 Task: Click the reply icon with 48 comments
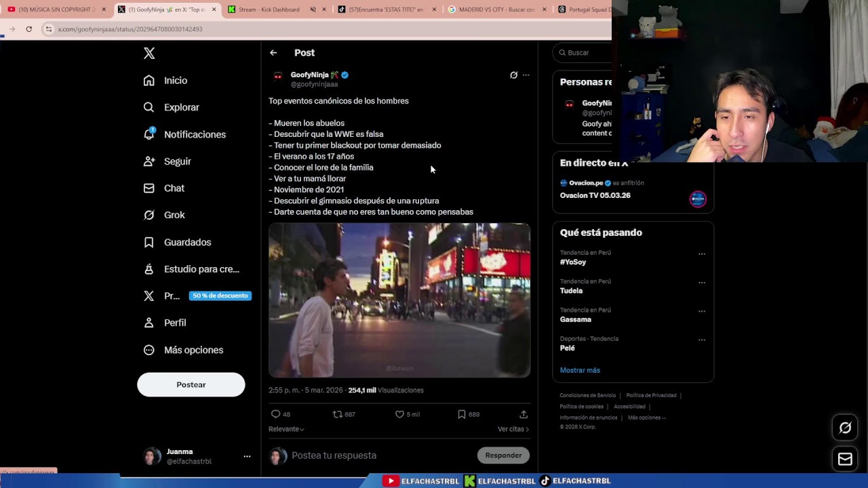280,414
